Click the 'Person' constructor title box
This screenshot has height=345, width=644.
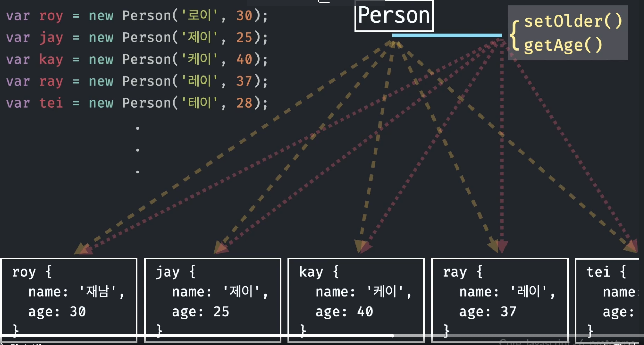(x=394, y=16)
